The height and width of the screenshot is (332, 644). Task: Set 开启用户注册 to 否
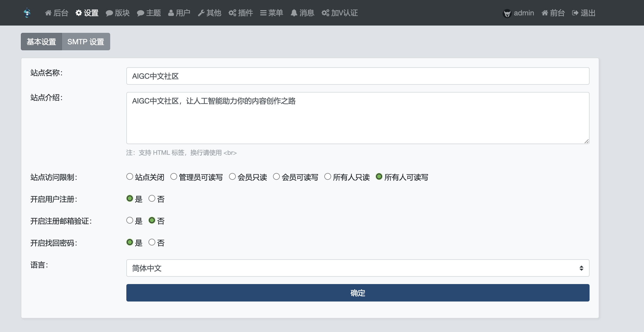point(152,199)
